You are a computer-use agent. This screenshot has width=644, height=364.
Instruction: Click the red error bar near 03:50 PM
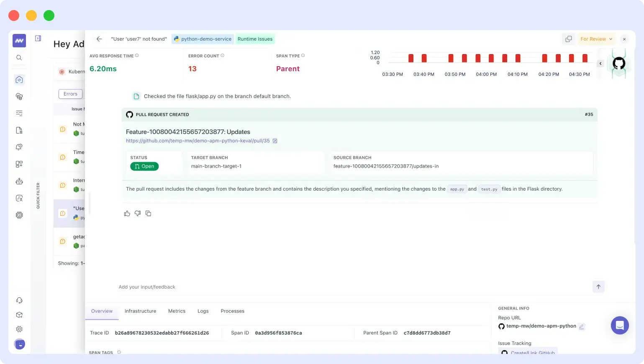point(451,58)
